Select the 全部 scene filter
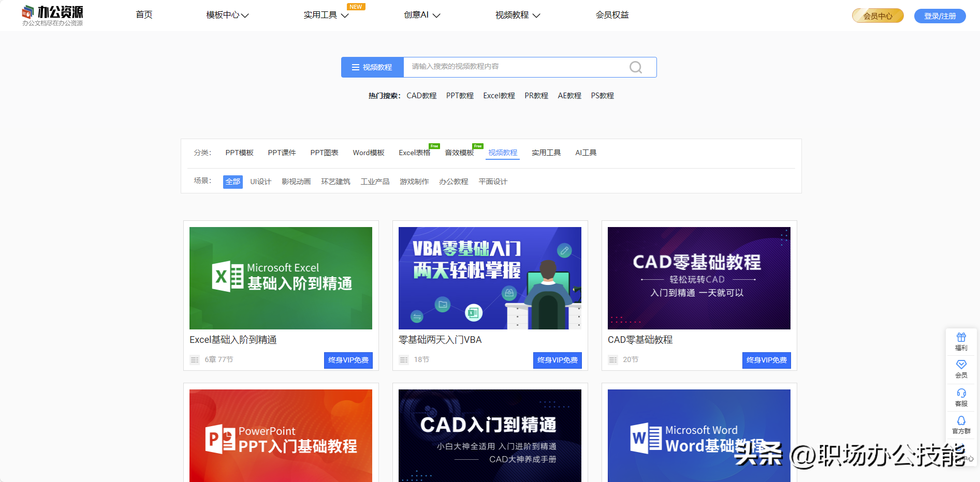This screenshot has width=980, height=482. pyautogui.click(x=232, y=182)
